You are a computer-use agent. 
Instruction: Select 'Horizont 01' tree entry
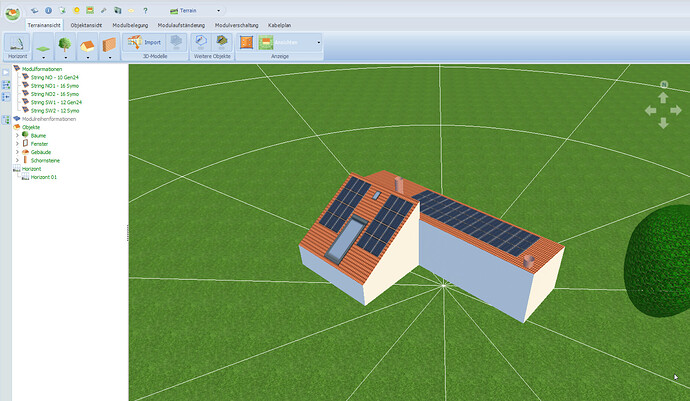point(44,177)
